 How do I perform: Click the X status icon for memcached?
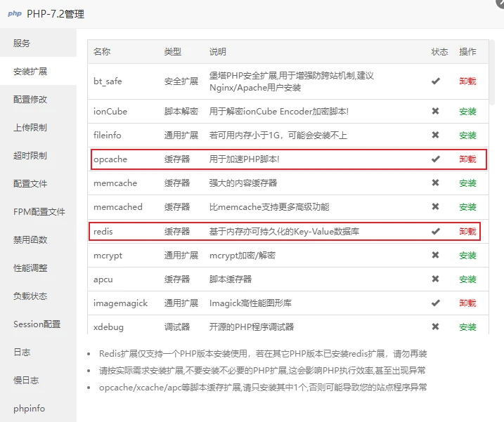(x=435, y=207)
